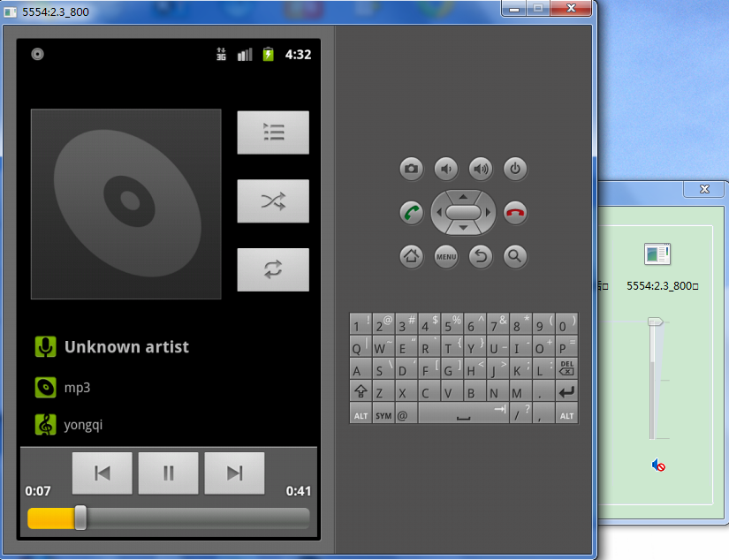Click the emulator MENU button
Screen dimensions: 729x560
446,256
